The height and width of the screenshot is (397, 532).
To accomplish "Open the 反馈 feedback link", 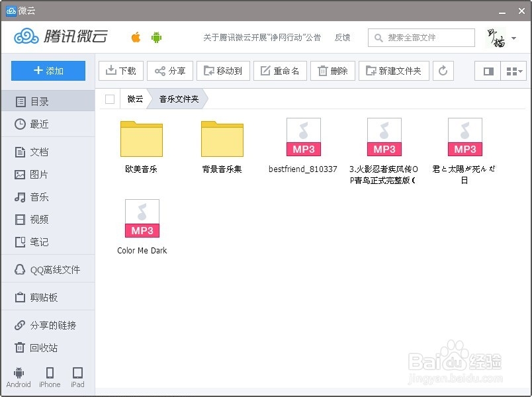I will pos(343,38).
